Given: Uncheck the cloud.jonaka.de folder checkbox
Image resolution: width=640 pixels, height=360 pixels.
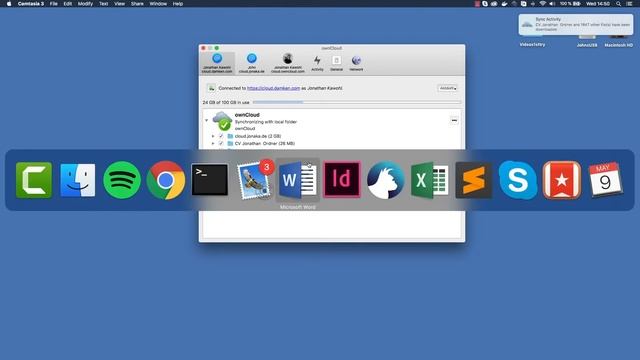Looking at the screenshot, I should click(221, 136).
